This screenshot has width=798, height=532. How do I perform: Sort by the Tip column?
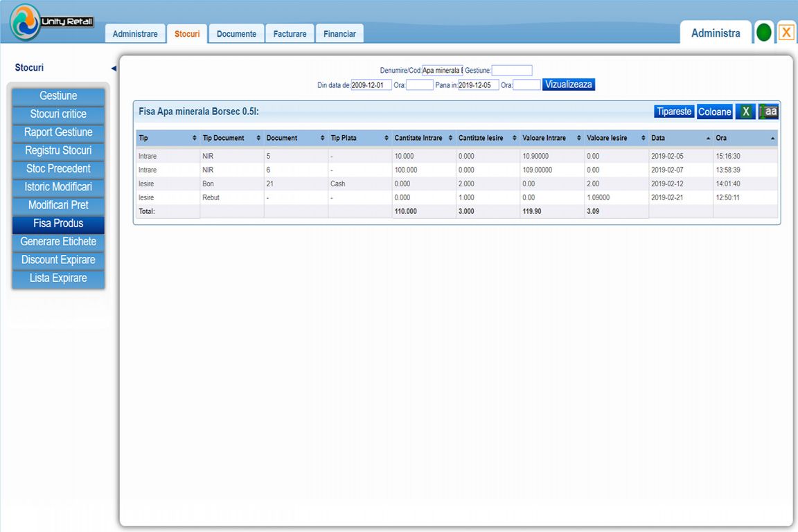tap(168, 138)
